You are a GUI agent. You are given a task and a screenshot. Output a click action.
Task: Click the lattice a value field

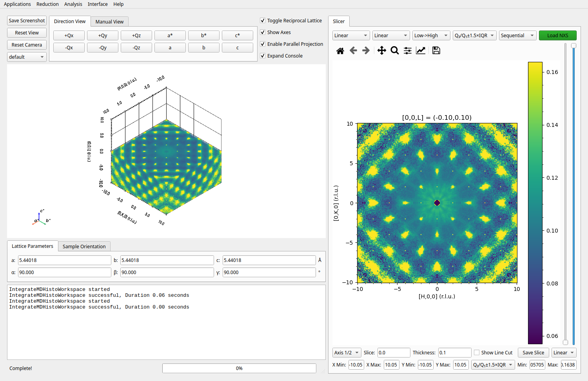coord(65,260)
